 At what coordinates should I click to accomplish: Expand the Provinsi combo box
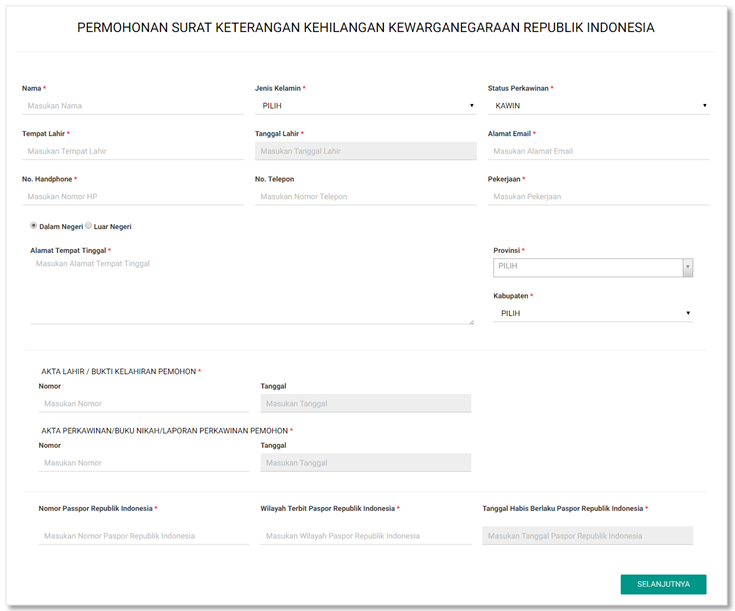(x=593, y=267)
